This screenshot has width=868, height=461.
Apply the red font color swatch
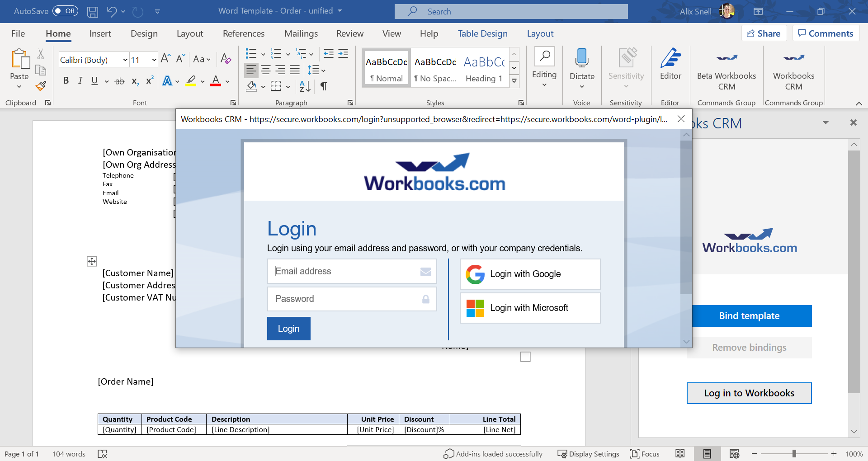point(216,81)
